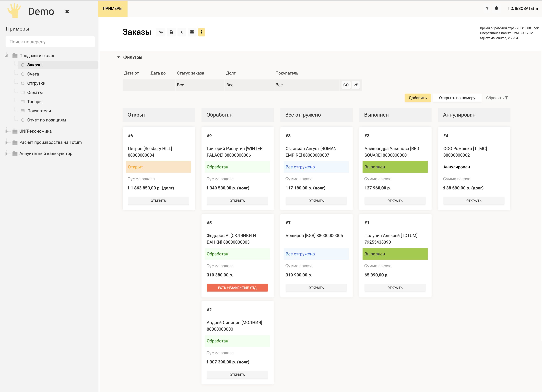Click ОТКРЫТЬ on order #3 card
542x392 pixels.
(395, 201)
